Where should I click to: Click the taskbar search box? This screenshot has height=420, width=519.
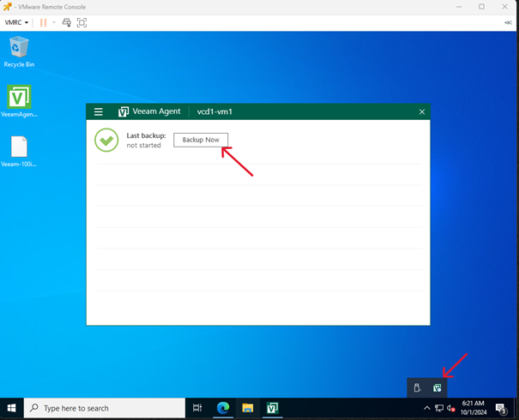click(105, 408)
